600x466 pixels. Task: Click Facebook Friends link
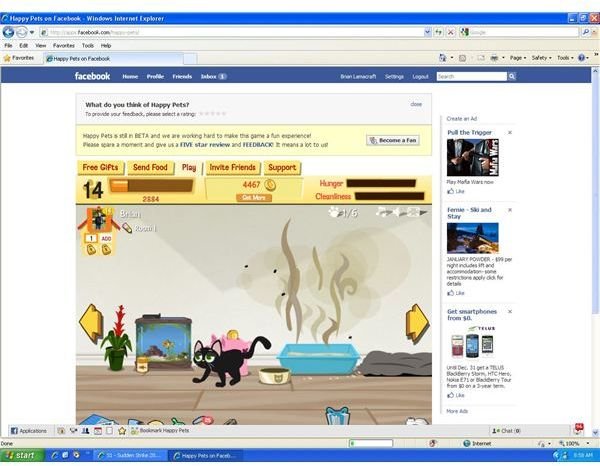coord(182,77)
